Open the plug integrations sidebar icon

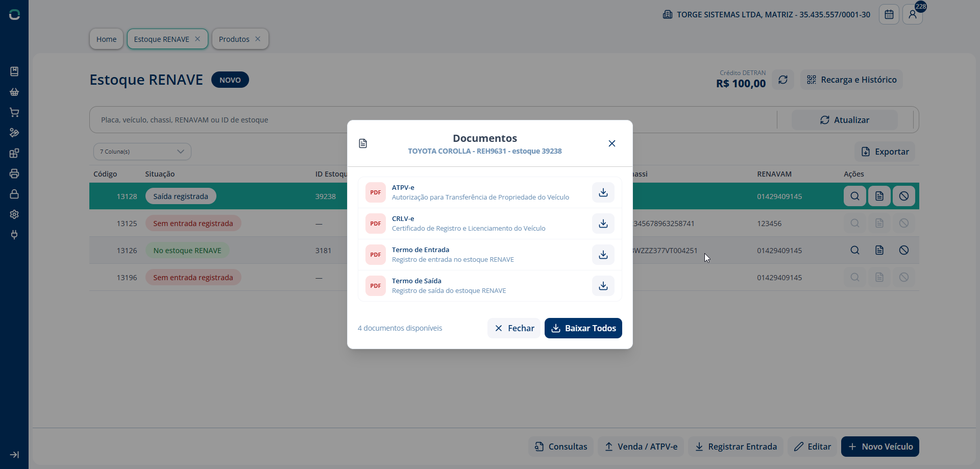[x=14, y=235]
